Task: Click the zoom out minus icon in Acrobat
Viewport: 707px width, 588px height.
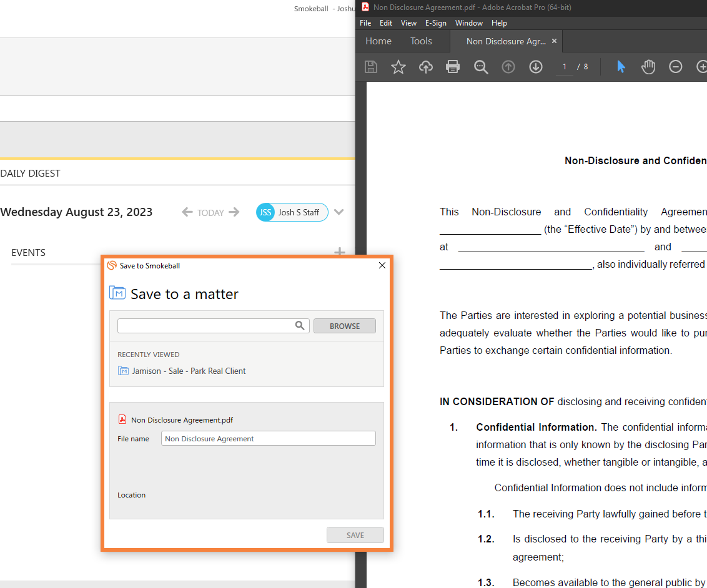Action: (675, 67)
